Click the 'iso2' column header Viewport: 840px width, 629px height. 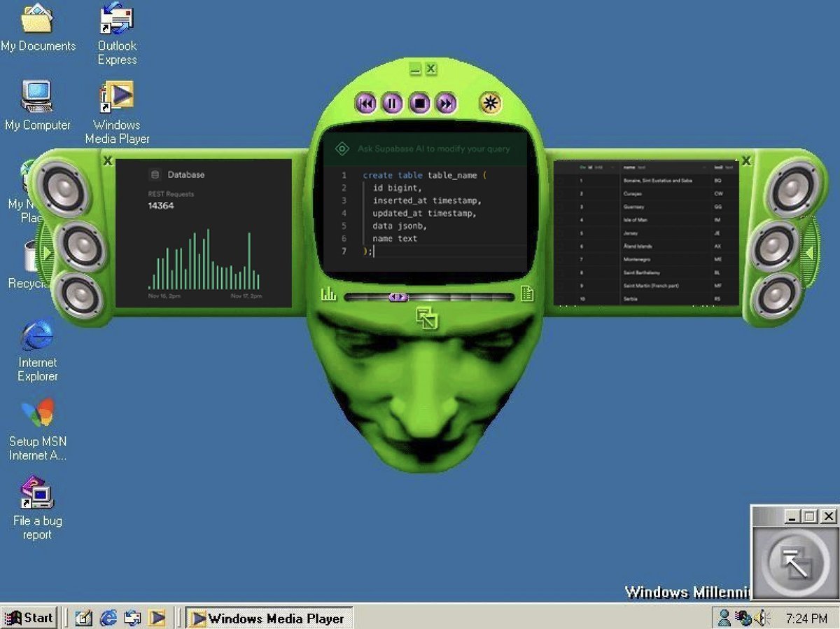point(724,167)
